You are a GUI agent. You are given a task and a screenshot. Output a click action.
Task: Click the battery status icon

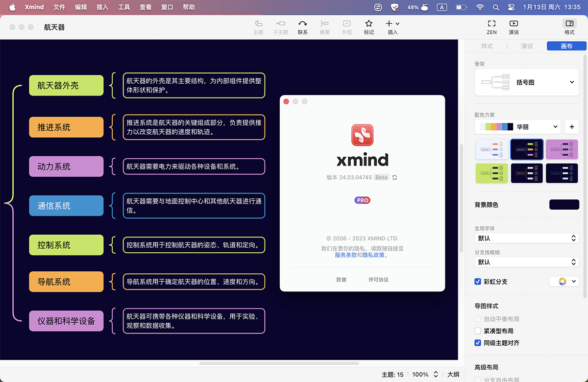(462, 7)
